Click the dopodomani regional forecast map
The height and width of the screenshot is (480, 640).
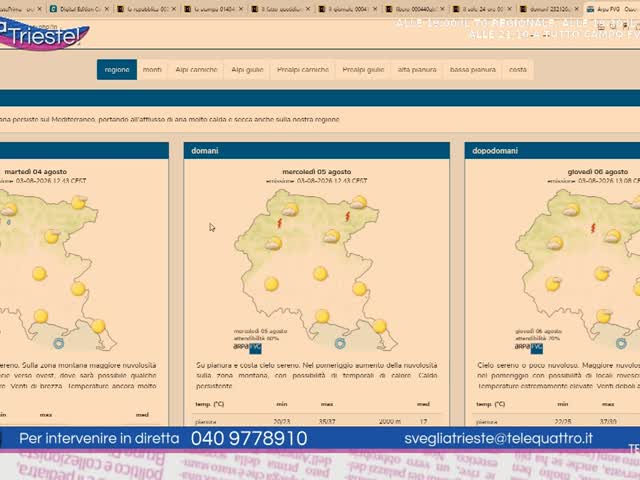click(x=577, y=270)
